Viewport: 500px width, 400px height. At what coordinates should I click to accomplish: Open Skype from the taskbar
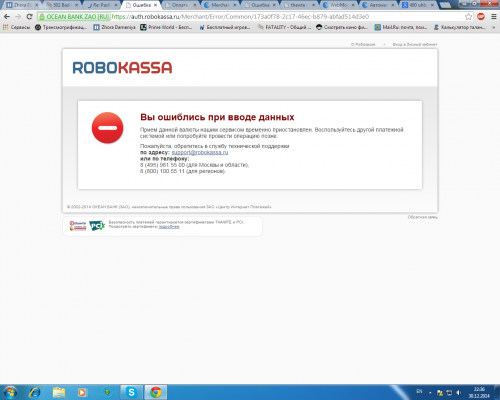(x=132, y=392)
